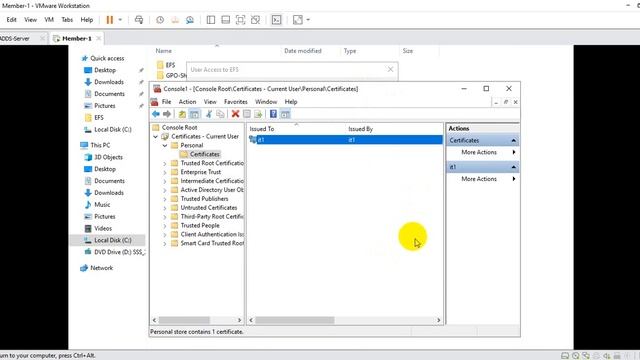Viewport: 640px width, 360px height.
Task: Open the Tabs menu in VMware
Action: pyautogui.click(x=67, y=20)
